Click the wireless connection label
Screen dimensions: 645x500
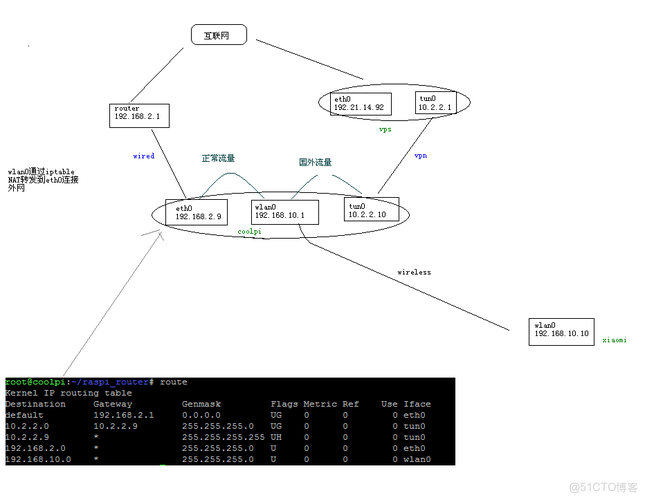point(413,271)
